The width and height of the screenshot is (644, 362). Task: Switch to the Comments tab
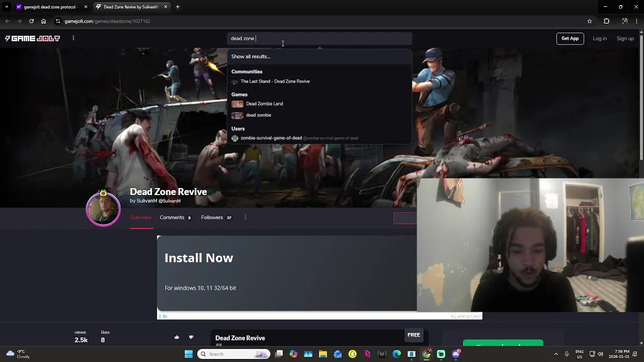point(175,217)
